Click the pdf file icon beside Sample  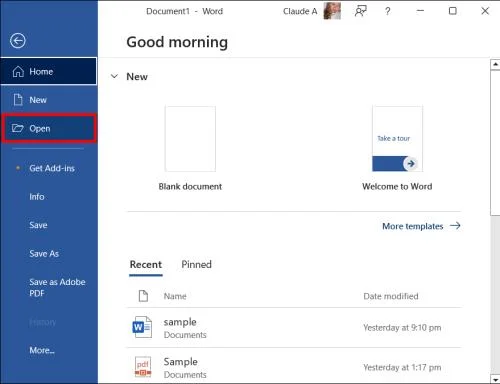click(143, 367)
